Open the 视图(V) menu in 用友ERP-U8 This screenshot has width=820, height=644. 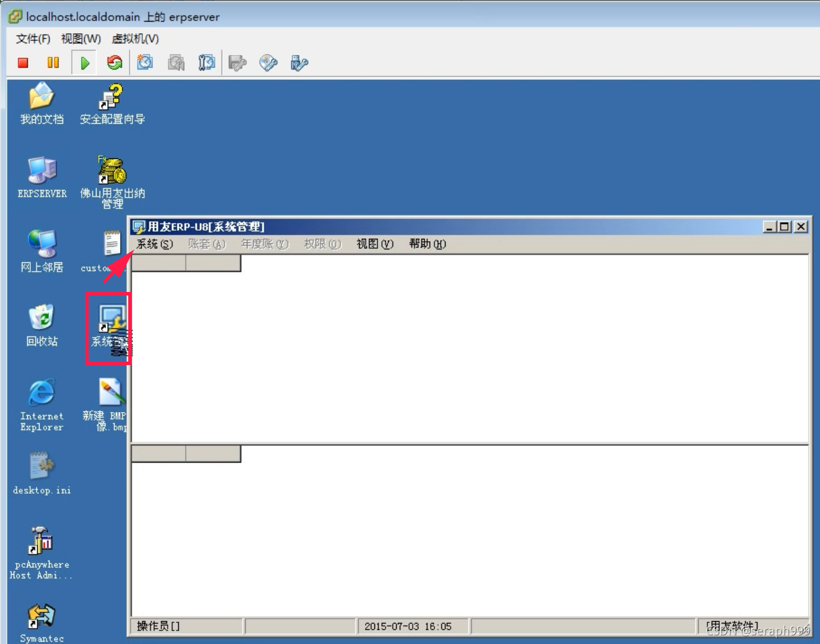coord(375,244)
